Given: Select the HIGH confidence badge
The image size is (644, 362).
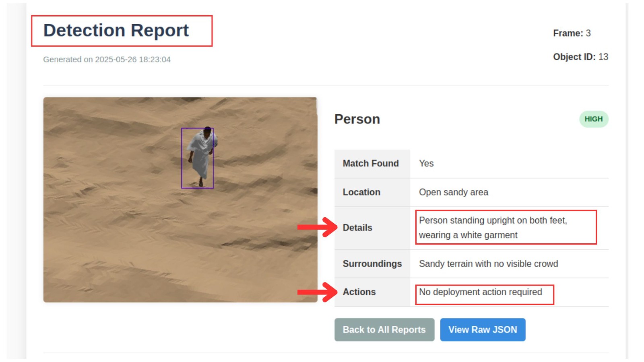Looking at the screenshot, I should (594, 119).
